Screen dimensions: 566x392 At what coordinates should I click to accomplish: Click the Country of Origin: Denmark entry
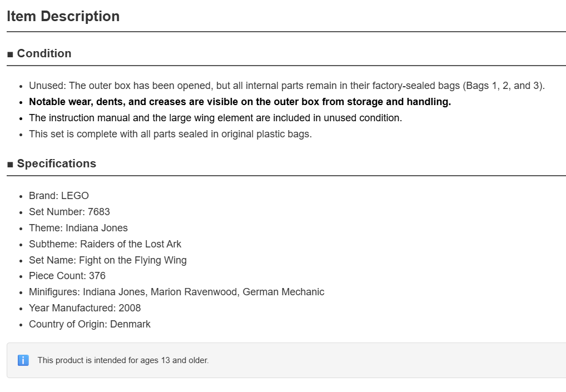90,324
